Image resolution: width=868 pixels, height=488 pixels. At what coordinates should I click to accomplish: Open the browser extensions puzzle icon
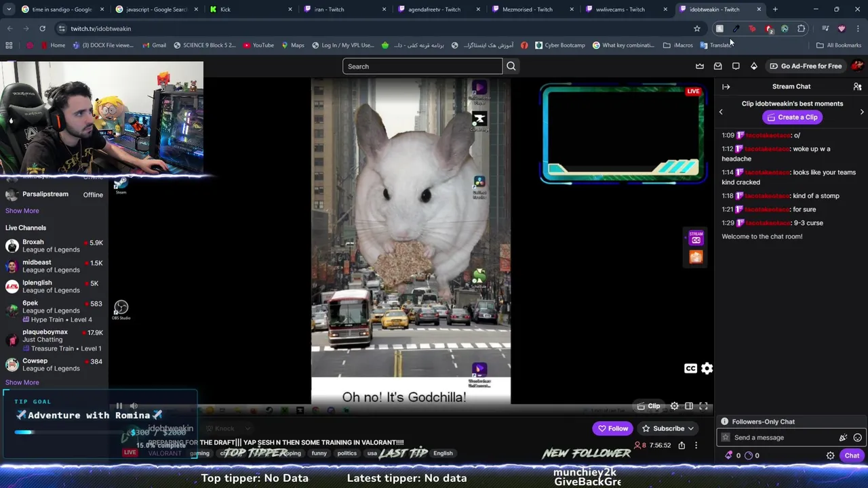802,28
